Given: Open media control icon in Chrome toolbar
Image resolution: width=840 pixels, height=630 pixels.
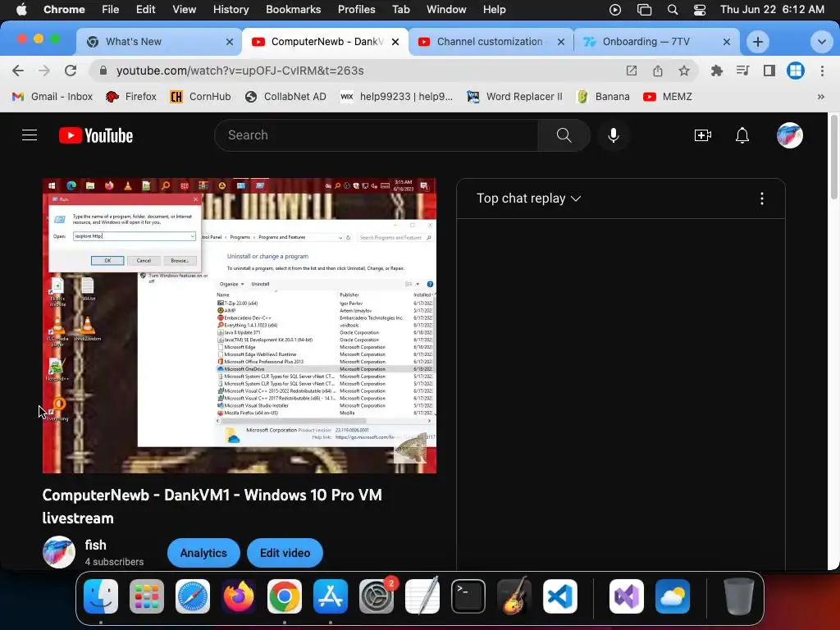Looking at the screenshot, I should tap(742, 71).
